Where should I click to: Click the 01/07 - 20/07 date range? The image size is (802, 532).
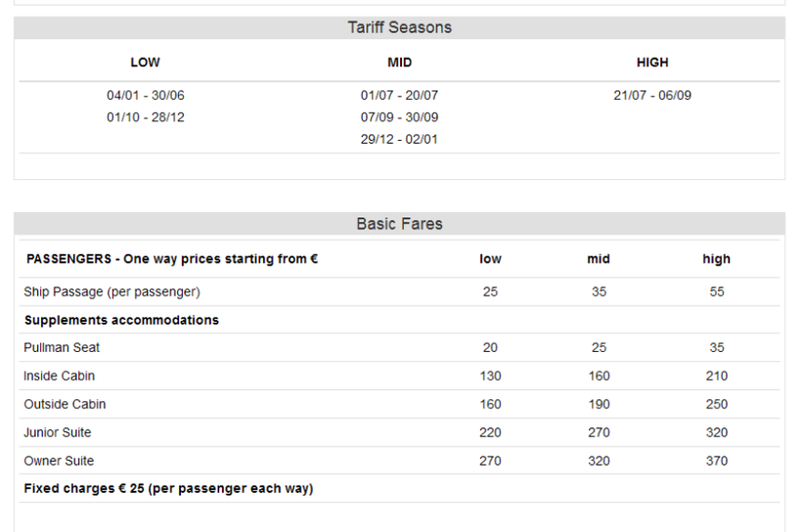pos(399,96)
